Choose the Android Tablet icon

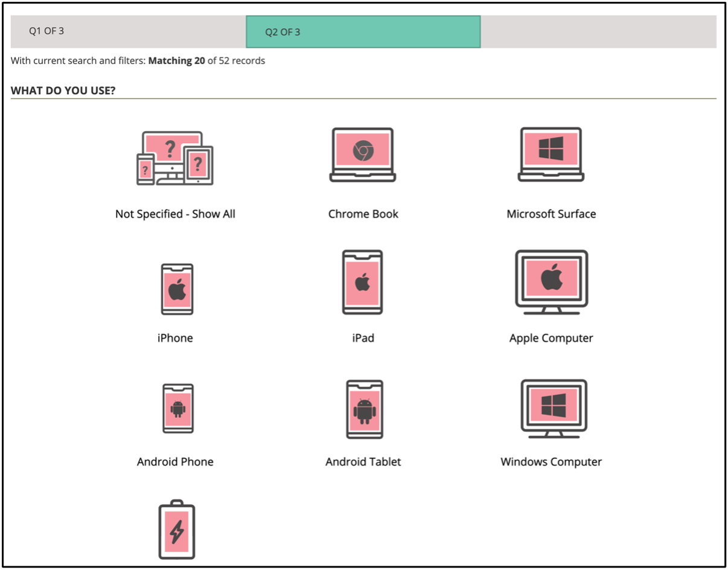tap(365, 409)
